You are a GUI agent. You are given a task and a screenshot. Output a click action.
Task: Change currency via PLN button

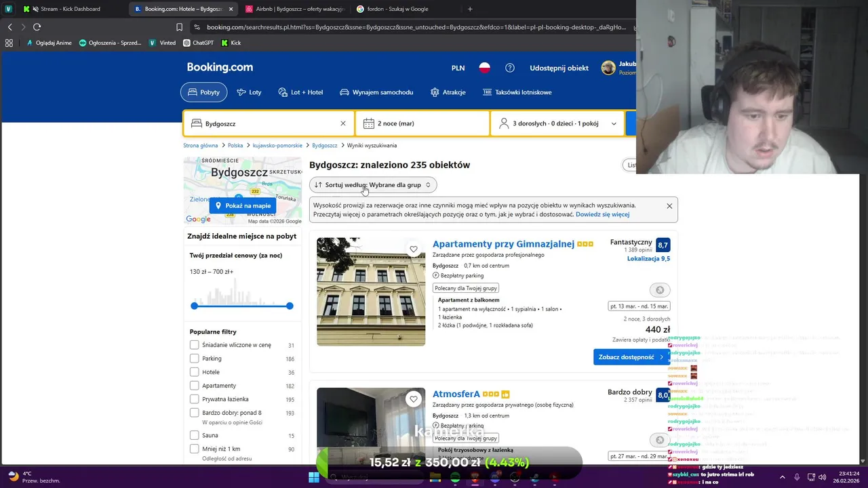(x=458, y=68)
